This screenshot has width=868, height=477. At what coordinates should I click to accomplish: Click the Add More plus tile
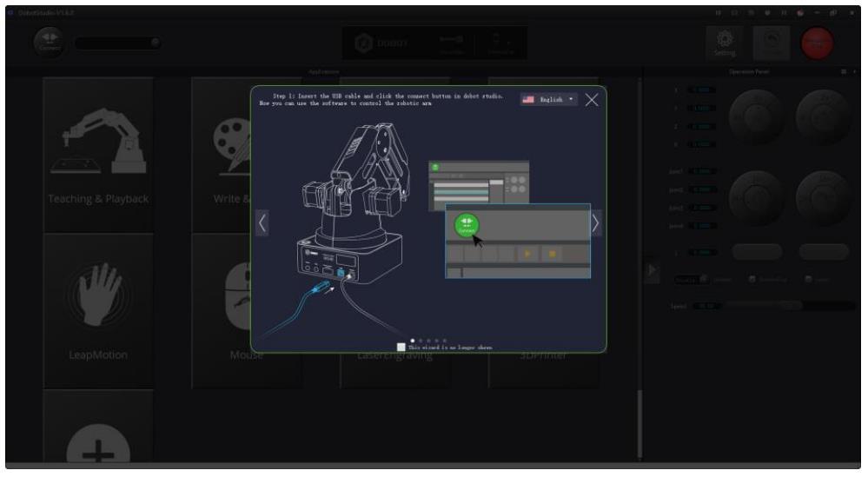[98, 426]
